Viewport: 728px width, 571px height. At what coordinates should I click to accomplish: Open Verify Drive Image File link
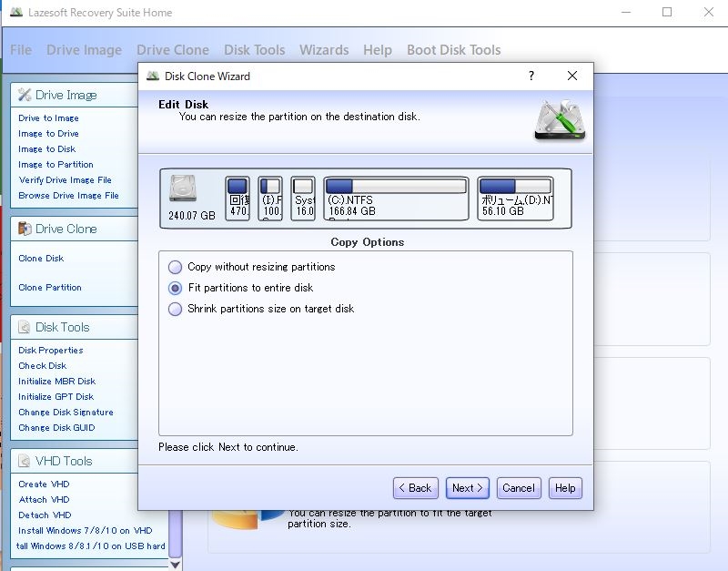pos(65,179)
